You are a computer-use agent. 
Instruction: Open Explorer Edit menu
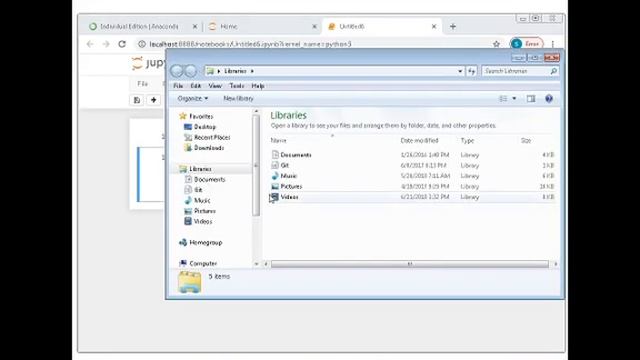196,86
